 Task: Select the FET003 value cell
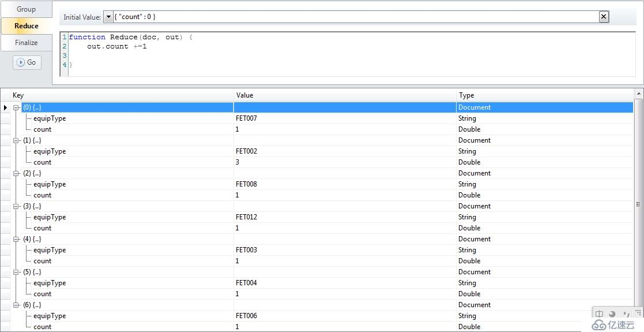345,250
